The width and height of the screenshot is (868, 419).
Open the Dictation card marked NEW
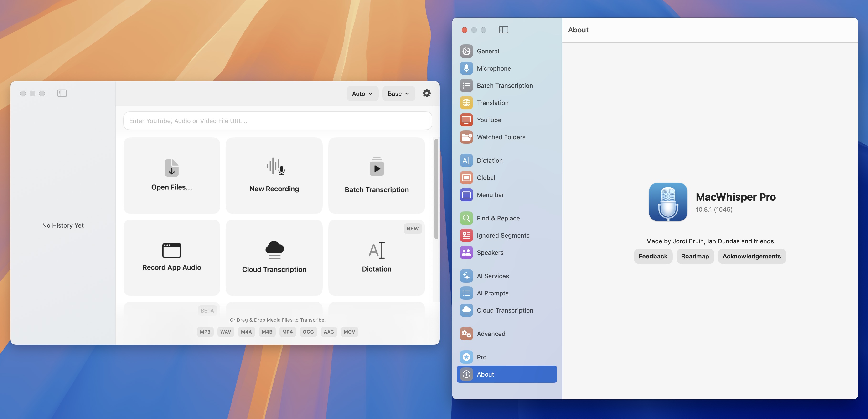[x=377, y=257]
